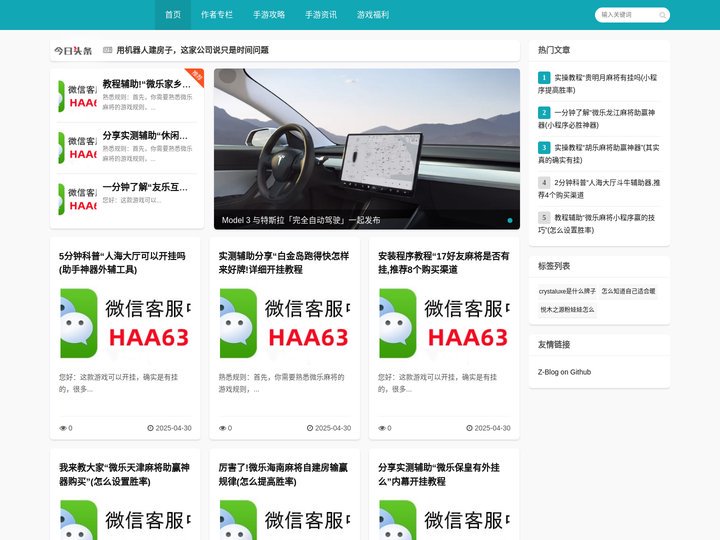Click date 2025-04-30 on 白金岛跑得快 card
The image size is (720, 540).
point(333,428)
